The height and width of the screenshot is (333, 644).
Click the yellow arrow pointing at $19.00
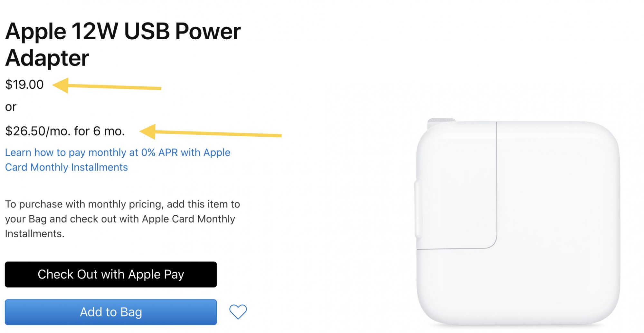[107, 86]
